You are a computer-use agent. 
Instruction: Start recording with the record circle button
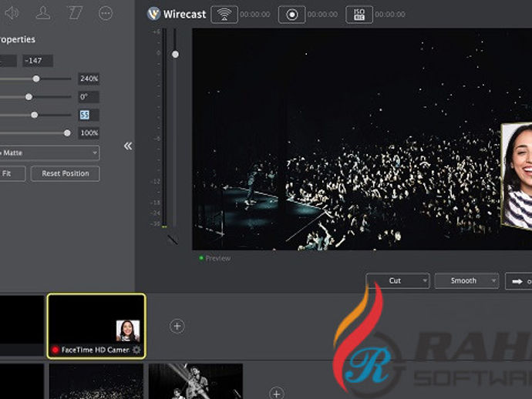pos(291,15)
